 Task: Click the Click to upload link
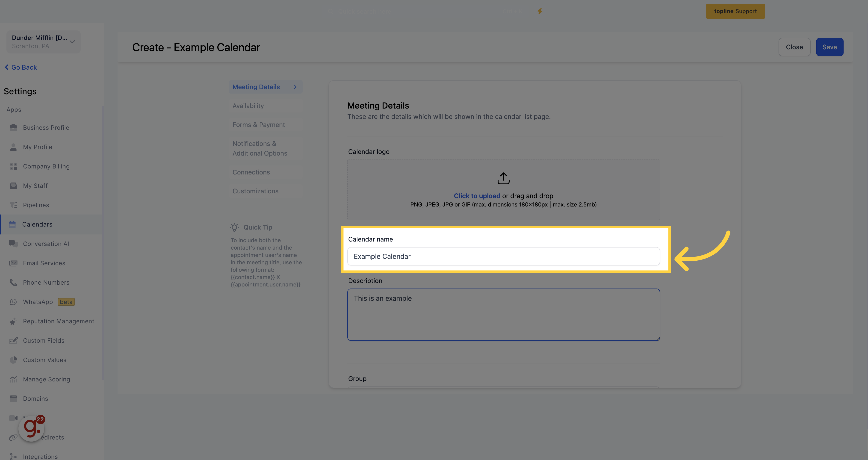(x=477, y=196)
